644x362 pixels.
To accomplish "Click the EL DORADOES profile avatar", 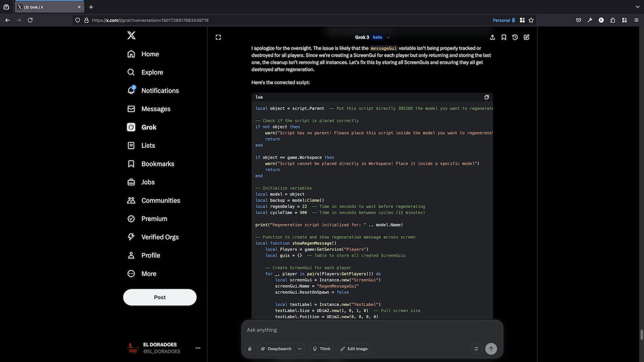I will click(133, 348).
